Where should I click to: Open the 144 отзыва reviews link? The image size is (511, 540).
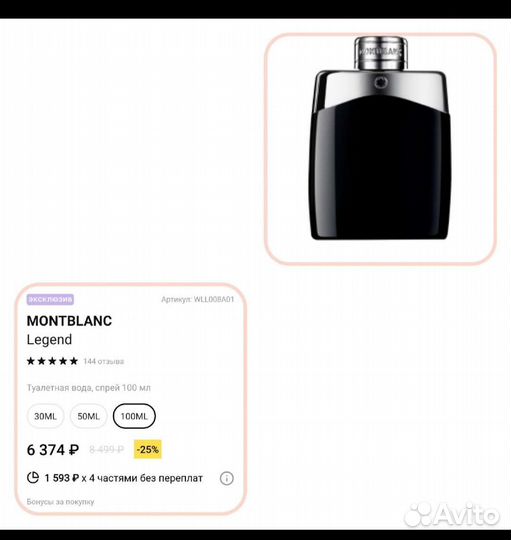[x=103, y=361]
